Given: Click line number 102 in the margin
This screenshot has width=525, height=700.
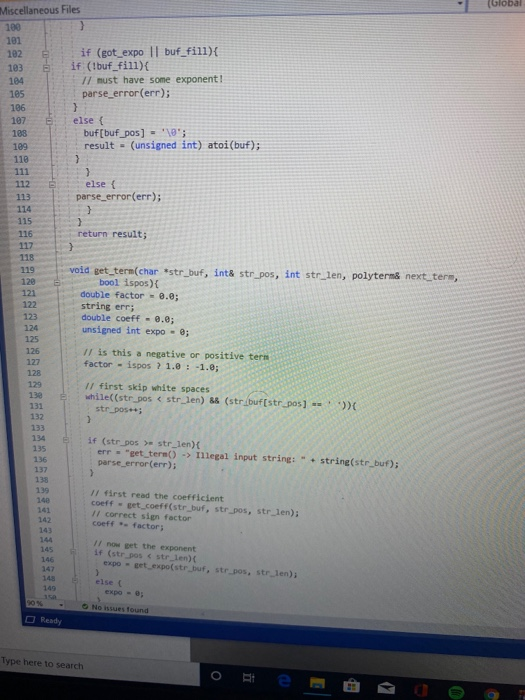Looking at the screenshot, I should tap(14, 54).
